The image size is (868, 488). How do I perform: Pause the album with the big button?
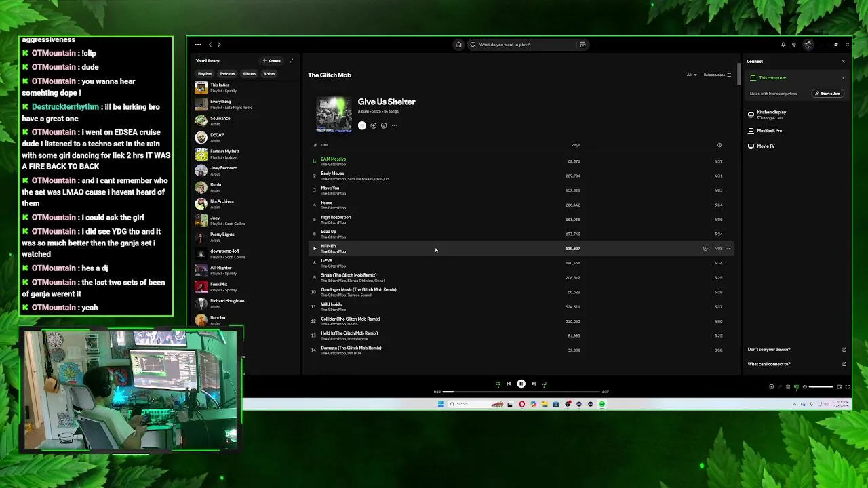[362, 125]
